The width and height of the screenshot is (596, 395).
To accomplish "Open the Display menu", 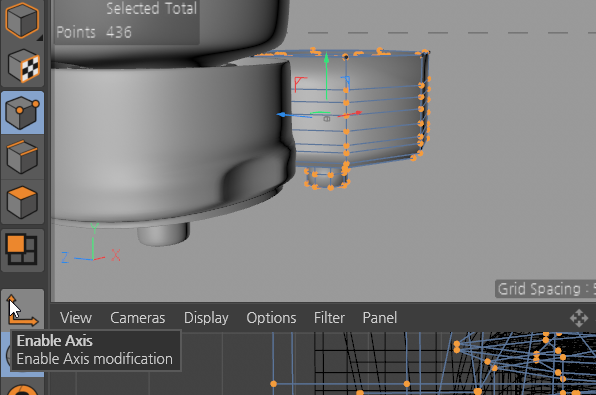I will click(206, 318).
